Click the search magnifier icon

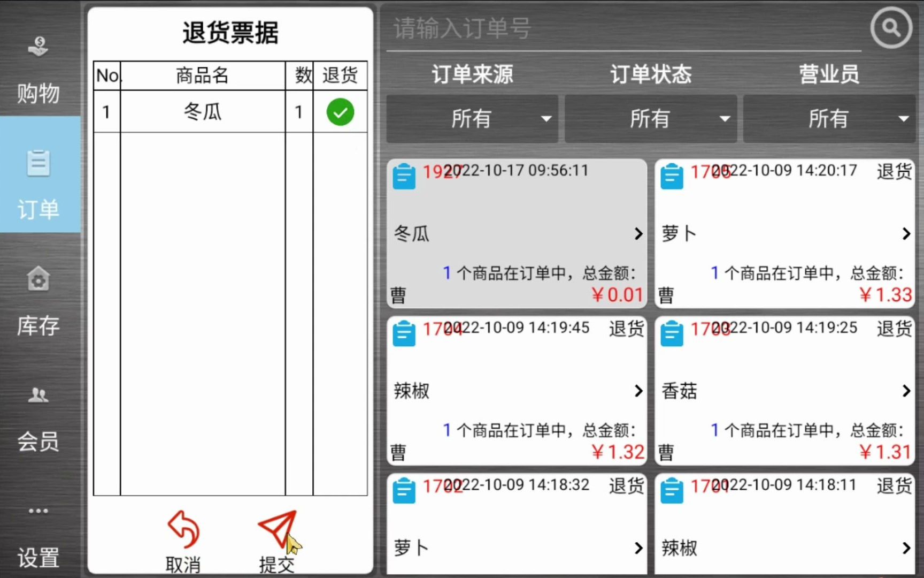pyautogui.click(x=891, y=28)
